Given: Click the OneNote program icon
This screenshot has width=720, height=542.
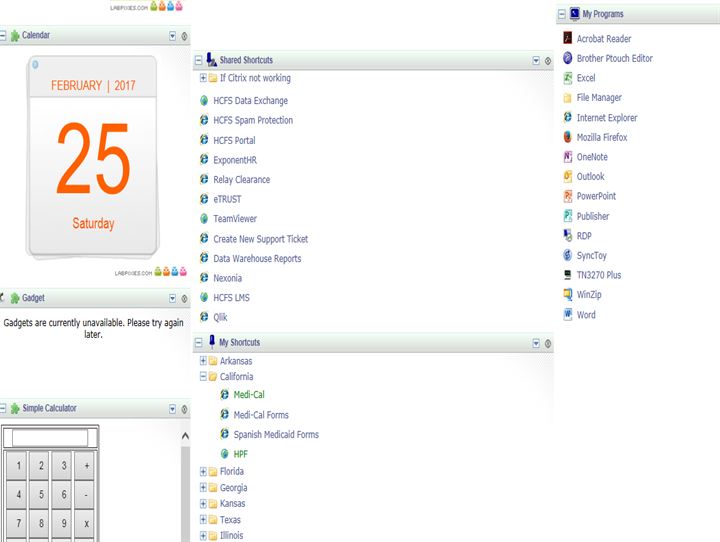Looking at the screenshot, I should pyautogui.click(x=568, y=157).
